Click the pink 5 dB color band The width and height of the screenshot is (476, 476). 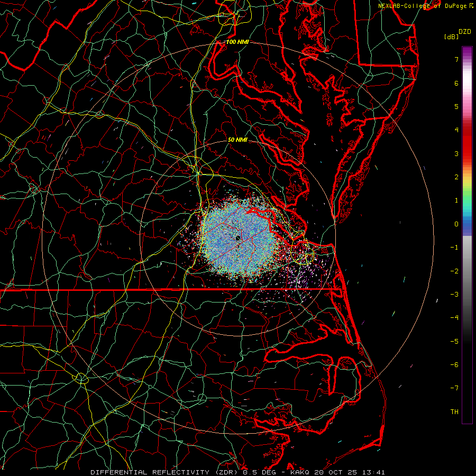(x=467, y=106)
